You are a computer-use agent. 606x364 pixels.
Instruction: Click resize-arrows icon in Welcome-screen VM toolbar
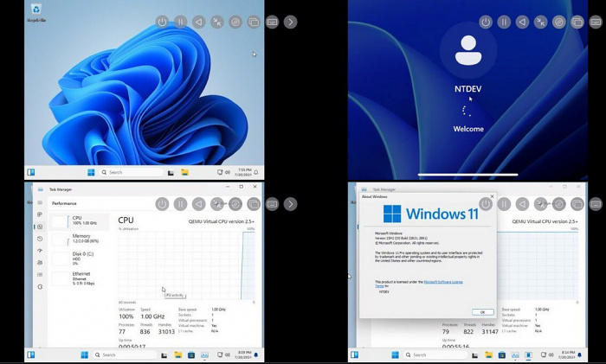[541, 22]
